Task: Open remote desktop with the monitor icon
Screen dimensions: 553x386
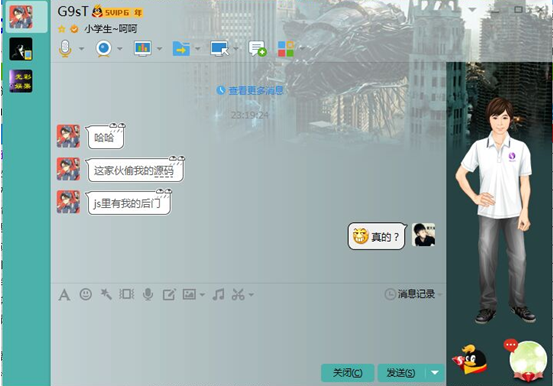Action: (219, 48)
